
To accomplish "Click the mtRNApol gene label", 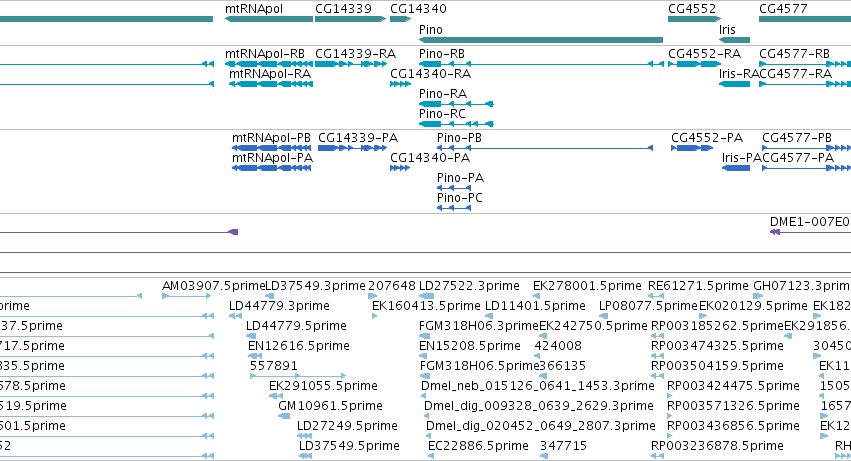I will 253,9.
